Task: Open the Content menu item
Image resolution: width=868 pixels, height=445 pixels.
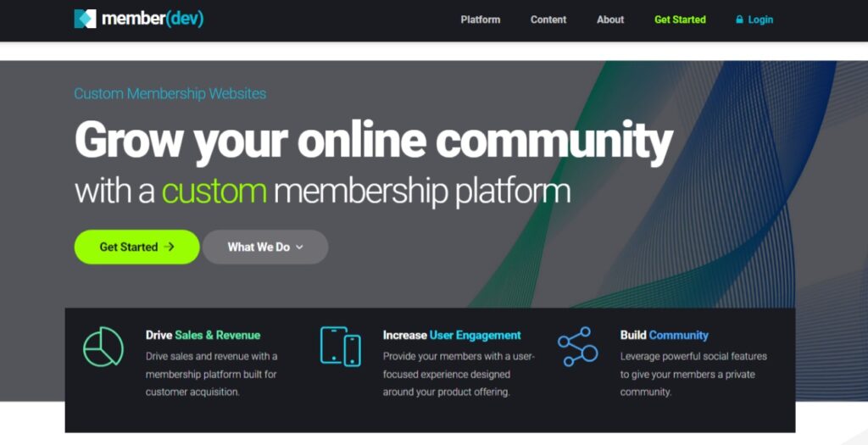Action: tap(548, 19)
